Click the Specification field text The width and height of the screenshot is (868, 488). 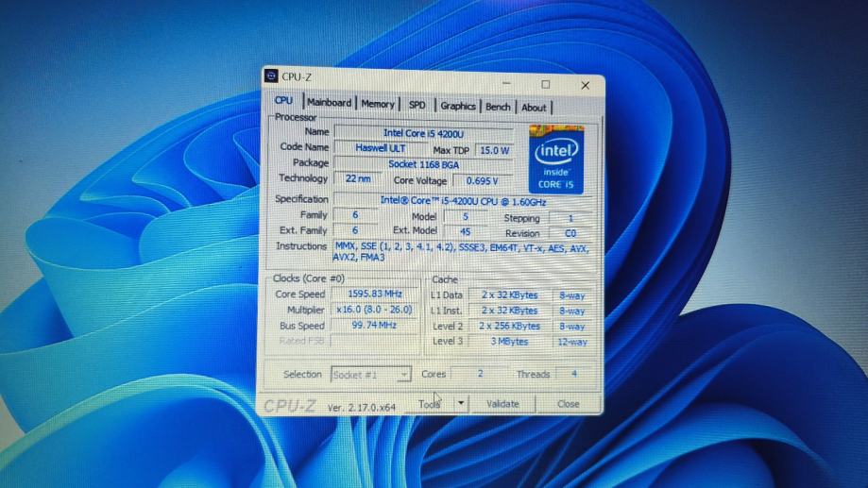coord(463,201)
